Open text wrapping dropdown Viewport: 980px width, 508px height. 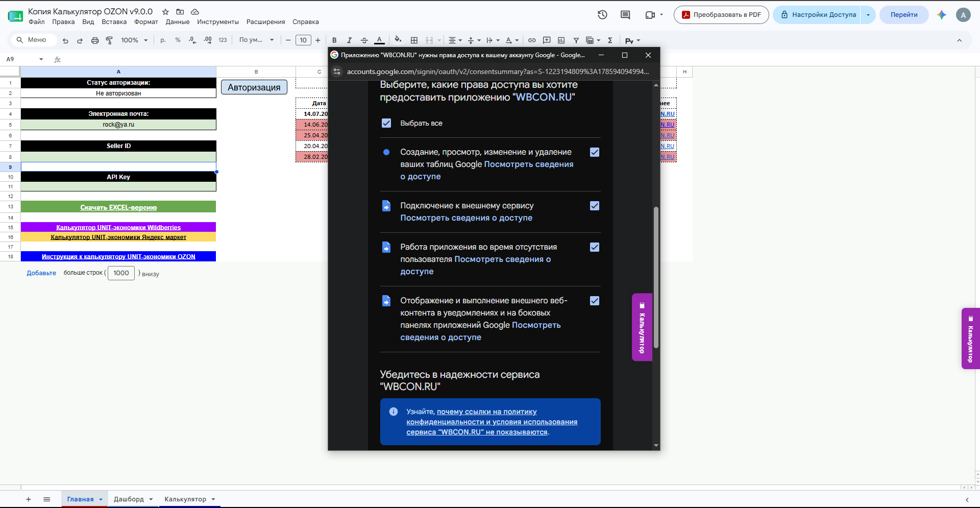(493, 40)
